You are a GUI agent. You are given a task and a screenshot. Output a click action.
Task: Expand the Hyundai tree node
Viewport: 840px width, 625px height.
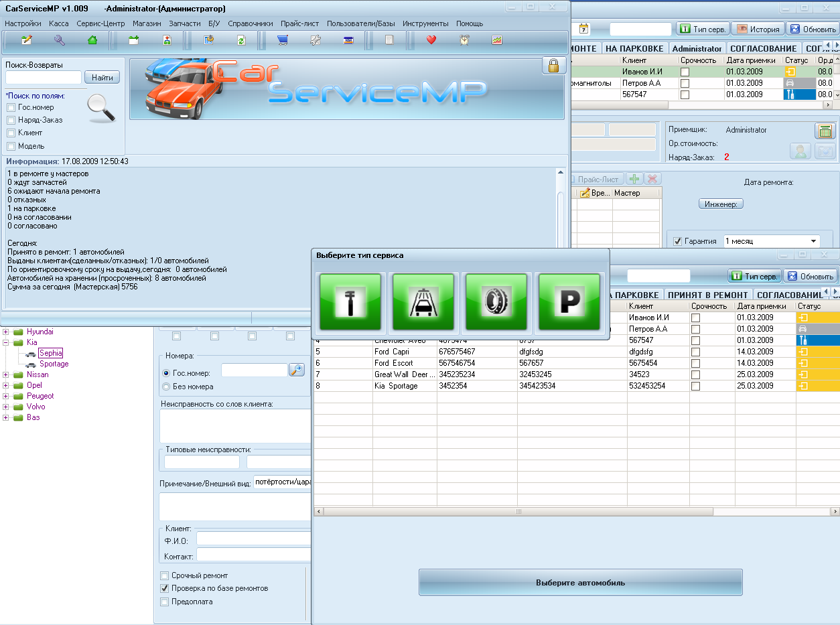point(6,332)
